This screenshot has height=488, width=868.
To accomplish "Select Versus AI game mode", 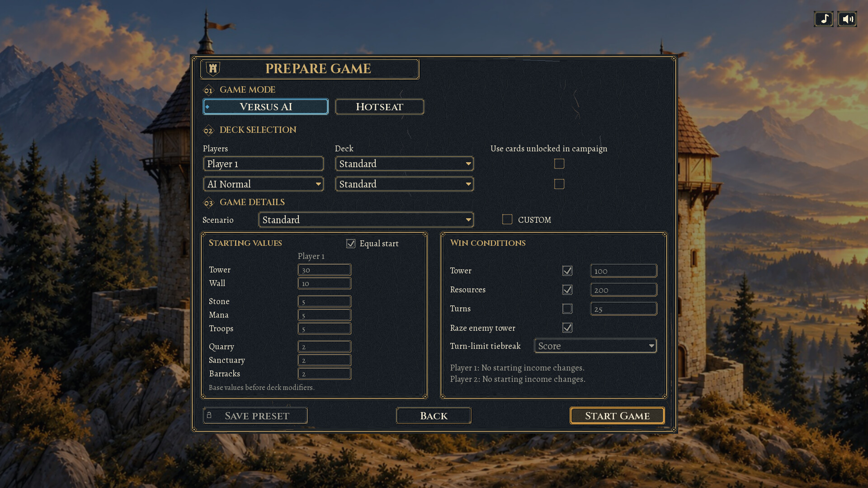I will 266,107.
